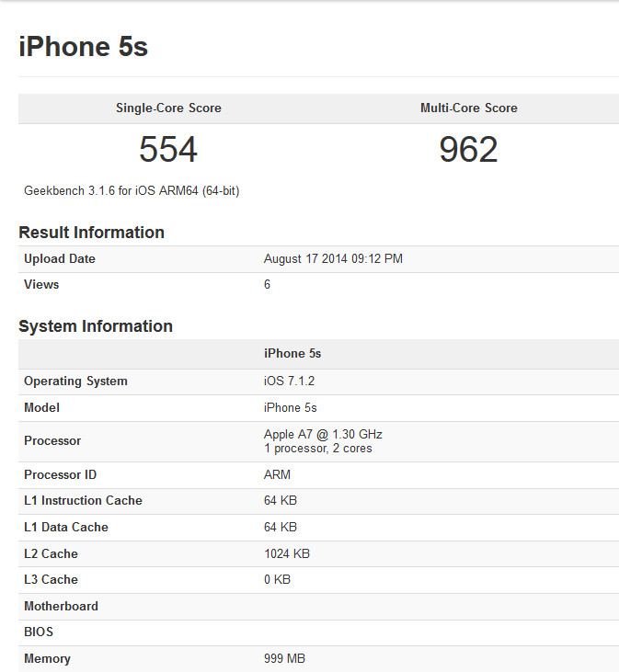Select the iOS 7.1.2 value

289,381
